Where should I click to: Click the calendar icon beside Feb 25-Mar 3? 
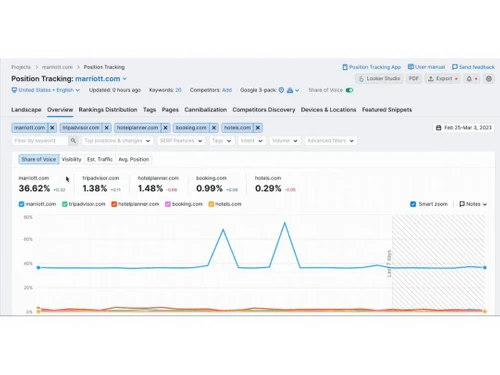[438, 128]
